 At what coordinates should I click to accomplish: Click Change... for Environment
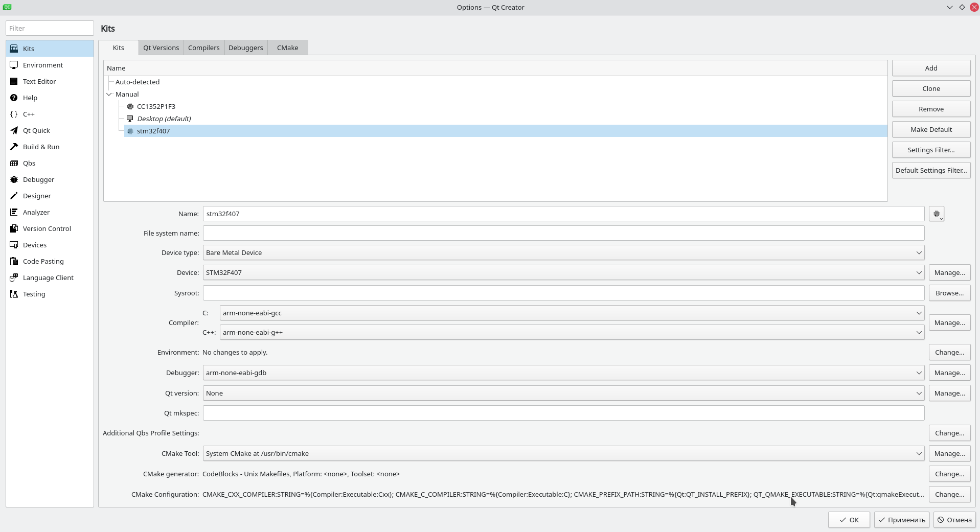[949, 352]
